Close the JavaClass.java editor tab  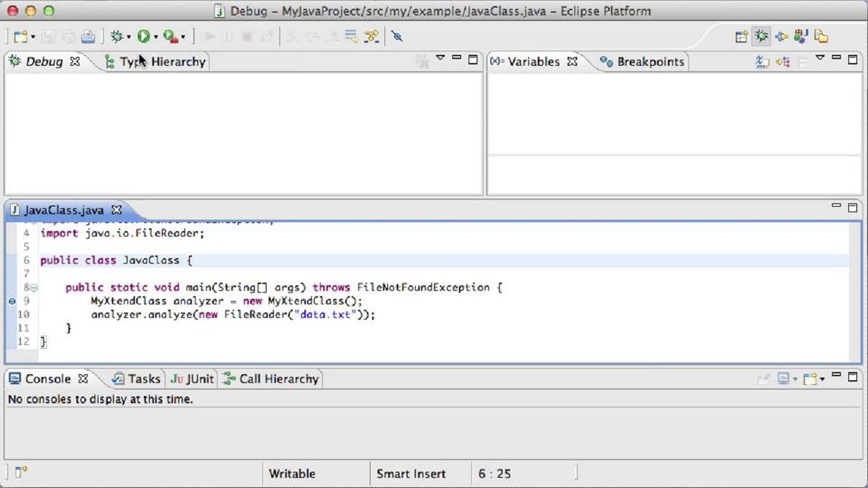point(116,210)
